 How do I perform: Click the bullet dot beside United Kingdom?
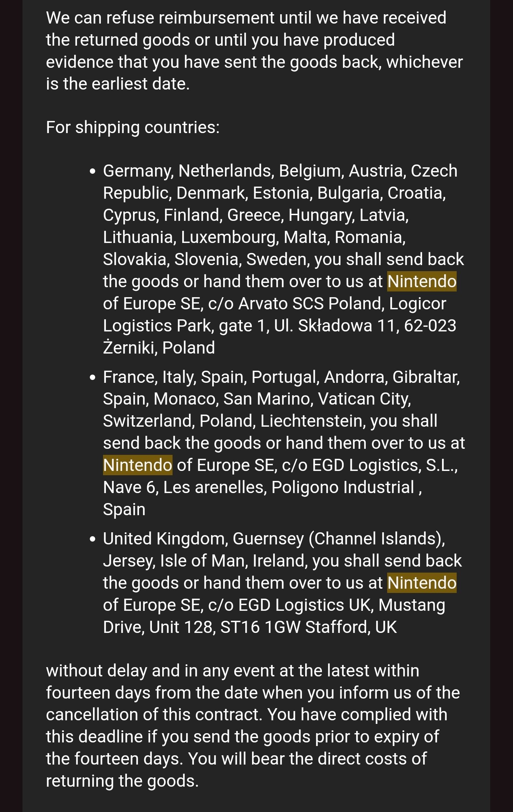[93, 539]
